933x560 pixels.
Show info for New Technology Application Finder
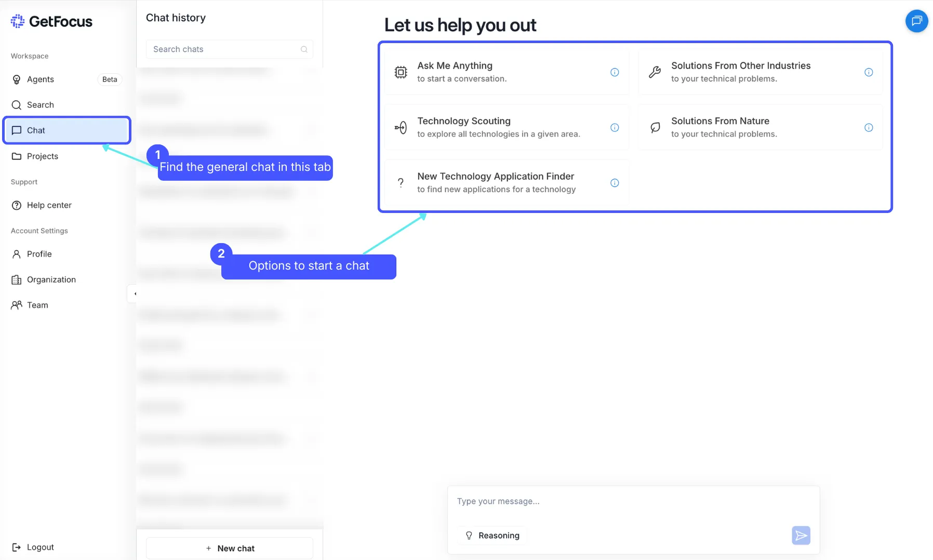click(x=615, y=183)
